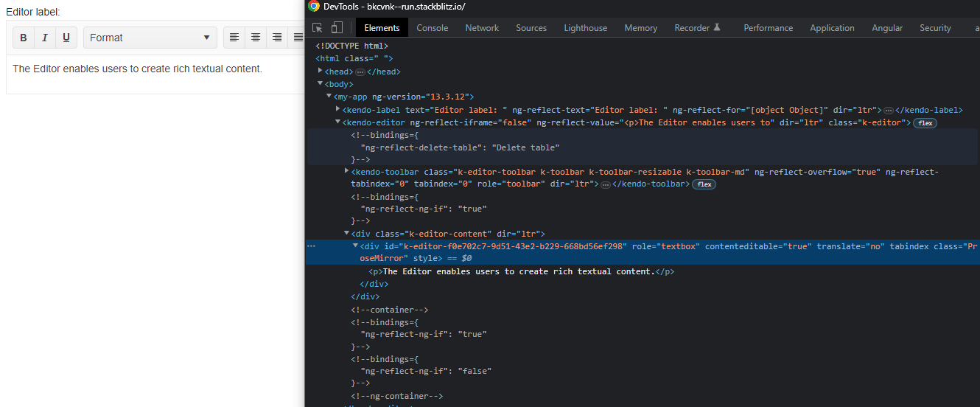The width and height of the screenshot is (980, 407).
Task: Collapse the body element node
Action: click(x=321, y=84)
